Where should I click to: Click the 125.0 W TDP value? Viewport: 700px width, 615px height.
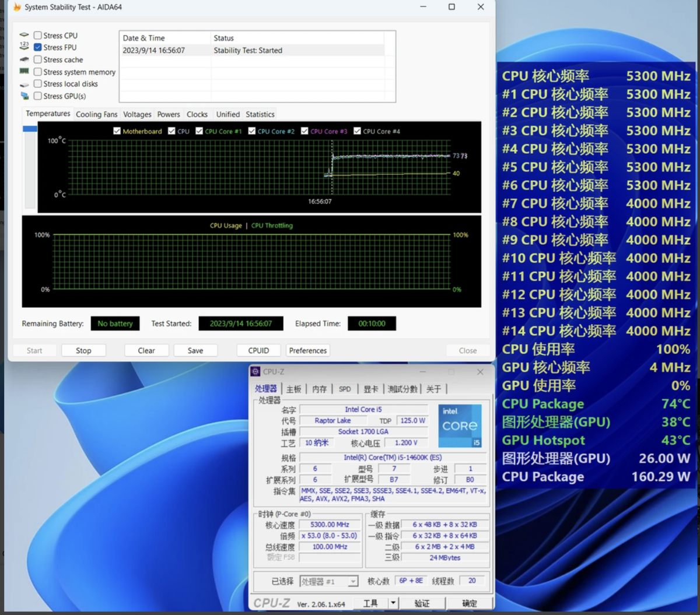pyautogui.click(x=412, y=420)
